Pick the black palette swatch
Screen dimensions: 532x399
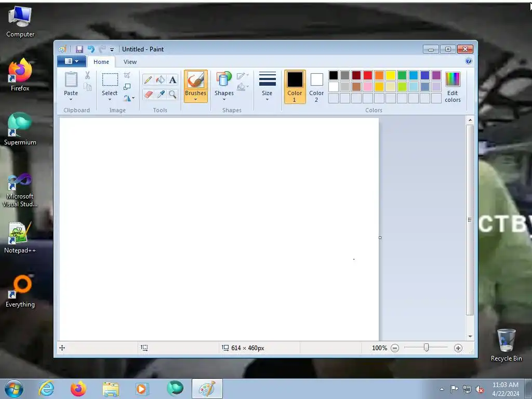334,75
